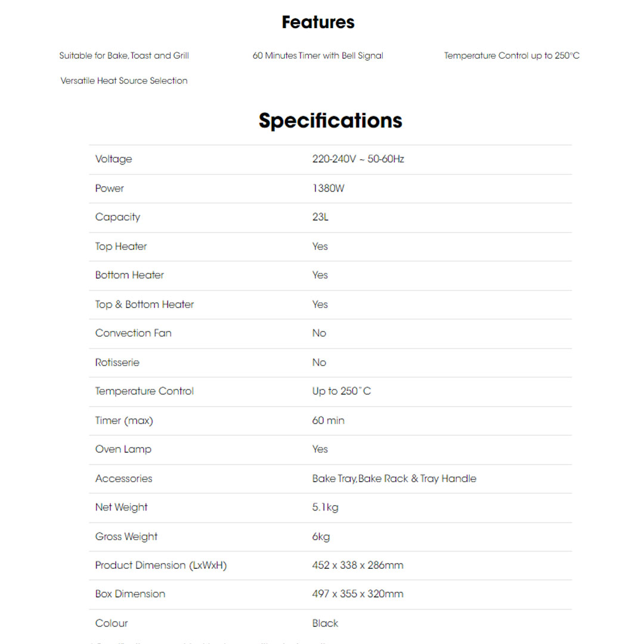Click the '60 min' timer value
This screenshot has width=644, height=644.
328,420
